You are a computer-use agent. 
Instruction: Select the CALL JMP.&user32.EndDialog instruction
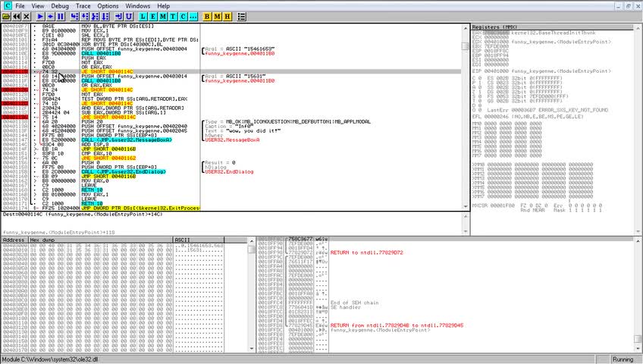(x=124, y=171)
